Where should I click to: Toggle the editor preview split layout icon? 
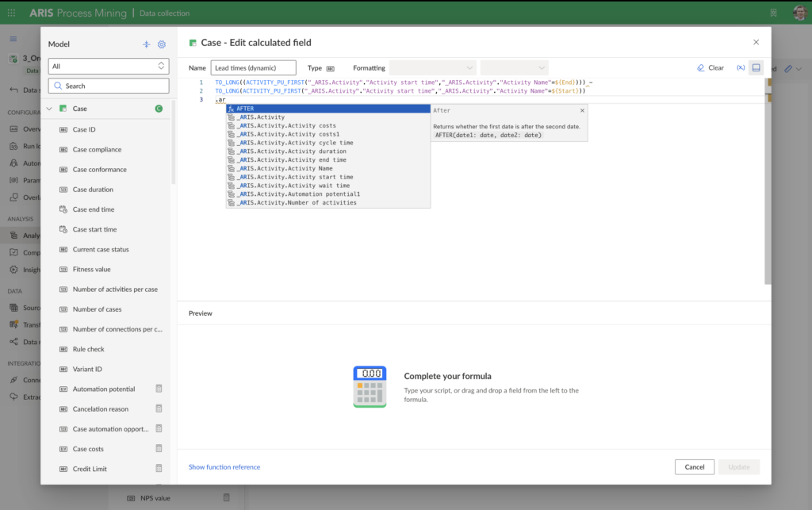756,67
